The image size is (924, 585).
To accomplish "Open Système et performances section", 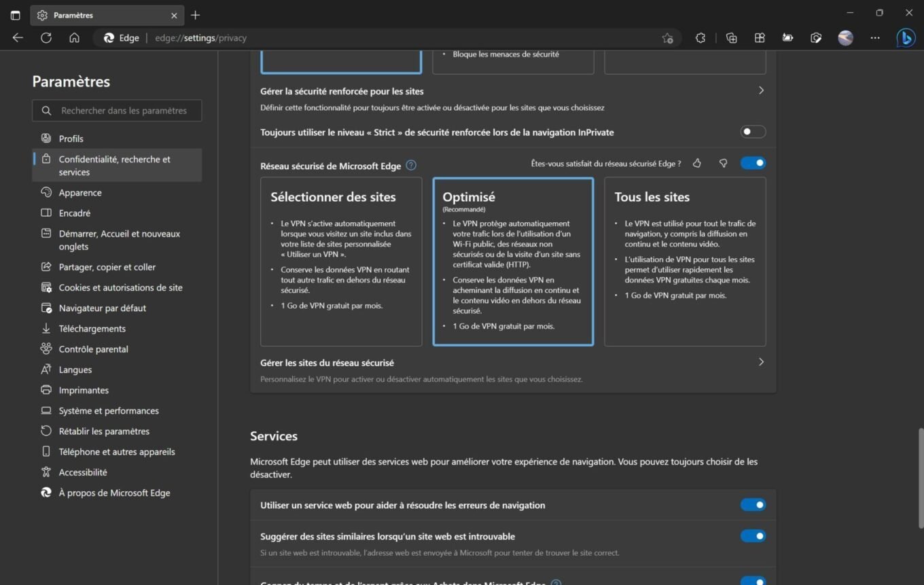I will tap(117, 411).
